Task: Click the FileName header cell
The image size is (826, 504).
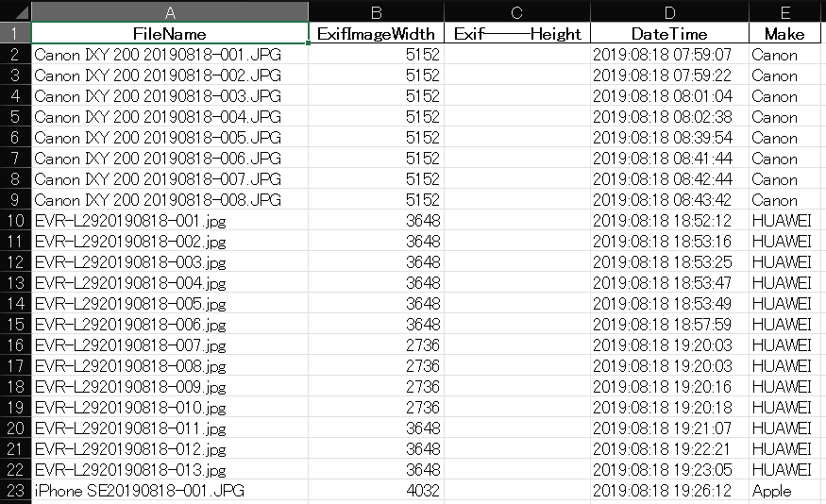Action: coord(170,33)
